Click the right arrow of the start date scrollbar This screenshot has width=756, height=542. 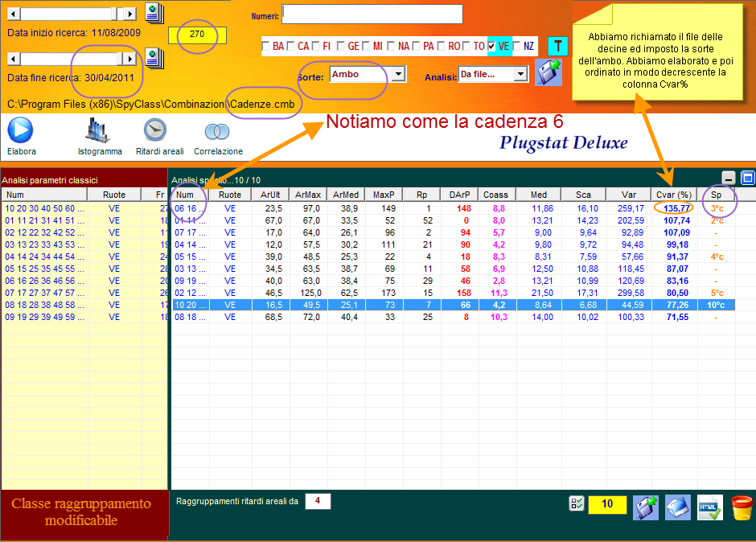point(129,14)
